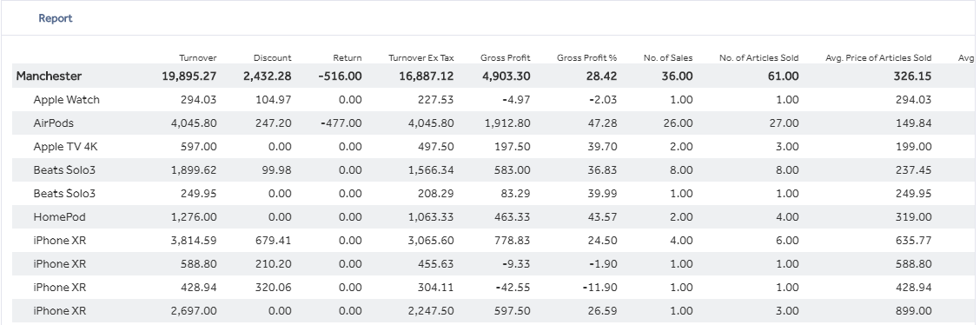Click the No. of Sales header
The width and height of the screenshot is (980, 325).
pos(668,57)
